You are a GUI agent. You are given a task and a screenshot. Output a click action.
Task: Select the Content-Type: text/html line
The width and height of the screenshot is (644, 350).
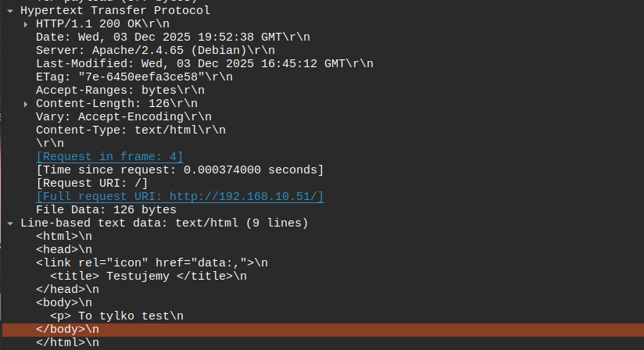click(130, 130)
